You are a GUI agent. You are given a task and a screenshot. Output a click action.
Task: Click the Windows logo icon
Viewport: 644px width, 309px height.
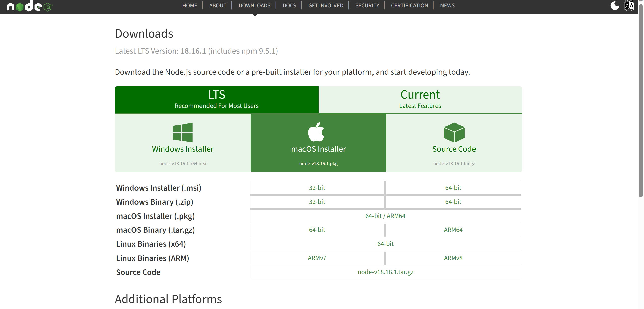coord(183,133)
